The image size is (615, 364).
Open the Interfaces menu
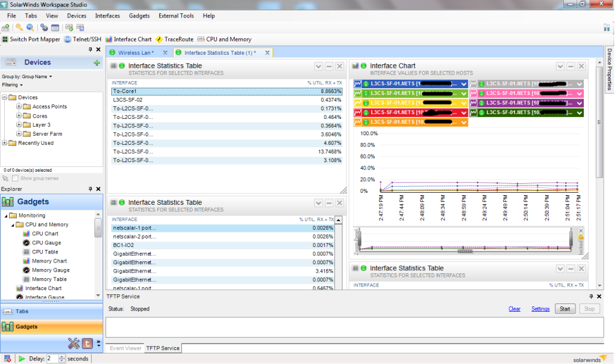tap(108, 16)
